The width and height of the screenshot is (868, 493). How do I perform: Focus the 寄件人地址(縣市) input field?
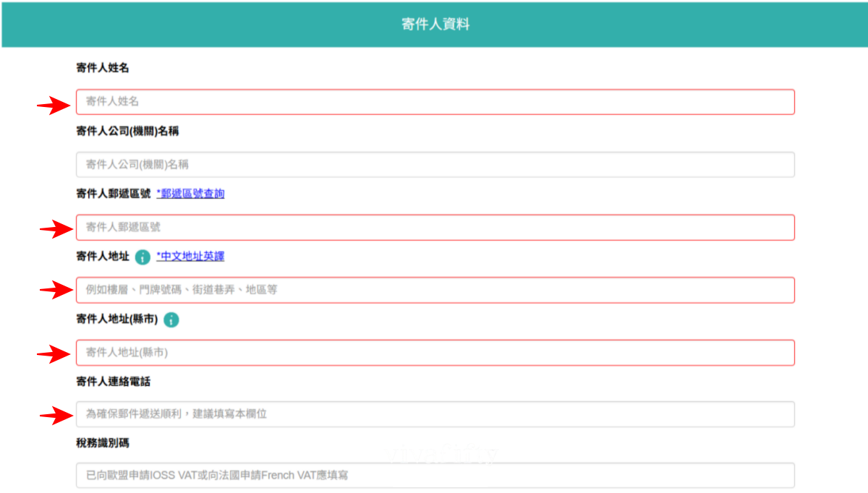coord(435,353)
